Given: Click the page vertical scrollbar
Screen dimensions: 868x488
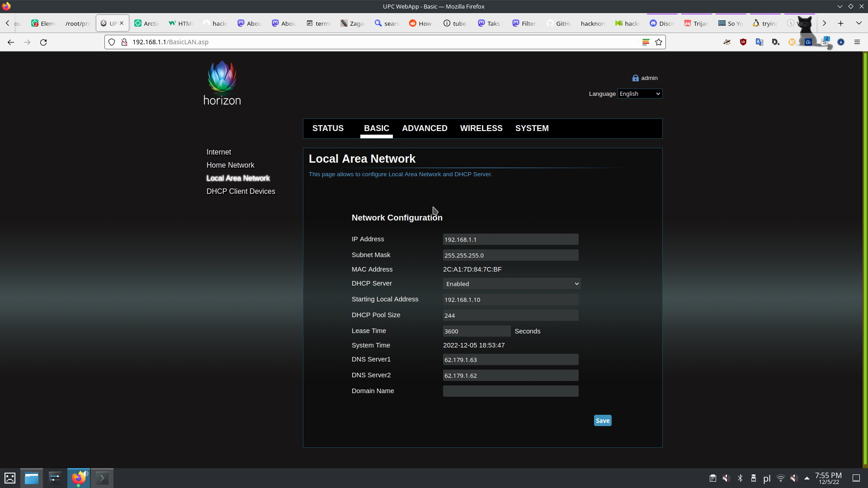Looking at the screenshot, I should pos(865,259).
